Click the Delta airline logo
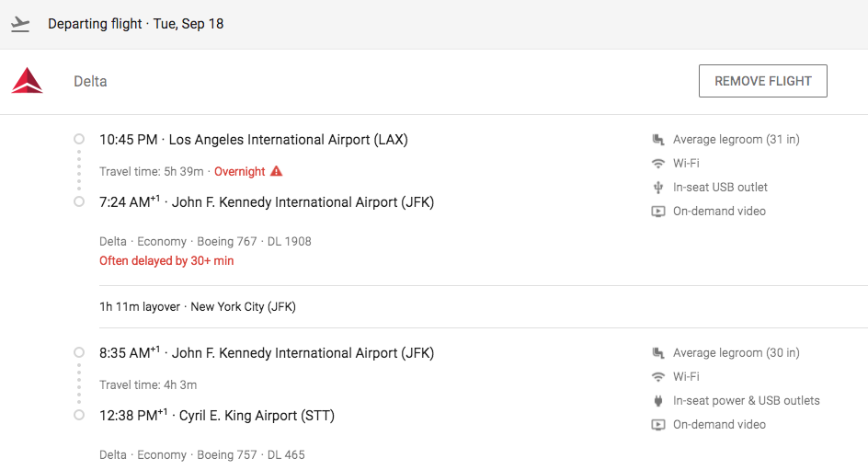Image resolution: width=868 pixels, height=470 pixels. pyautogui.click(x=27, y=81)
